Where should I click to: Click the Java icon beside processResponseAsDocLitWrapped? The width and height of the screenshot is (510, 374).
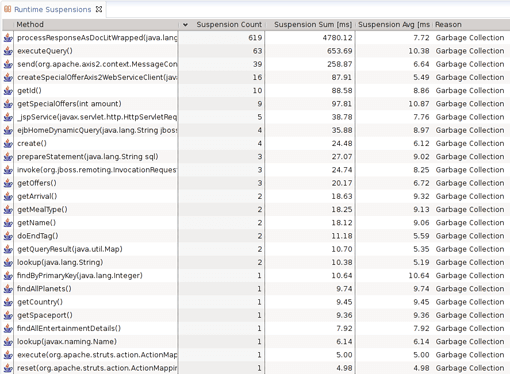click(x=8, y=38)
